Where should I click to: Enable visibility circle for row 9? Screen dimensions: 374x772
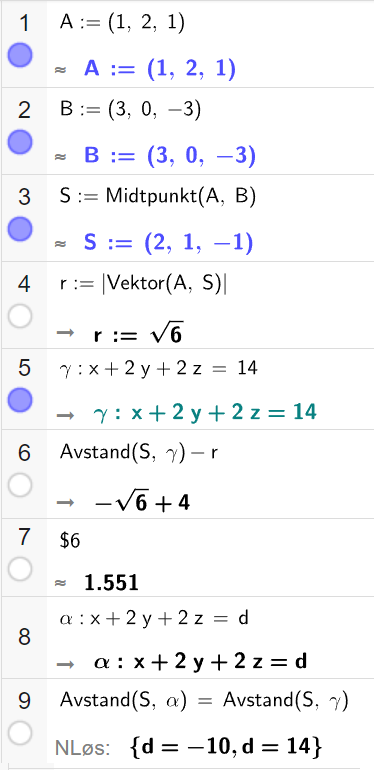point(20,733)
